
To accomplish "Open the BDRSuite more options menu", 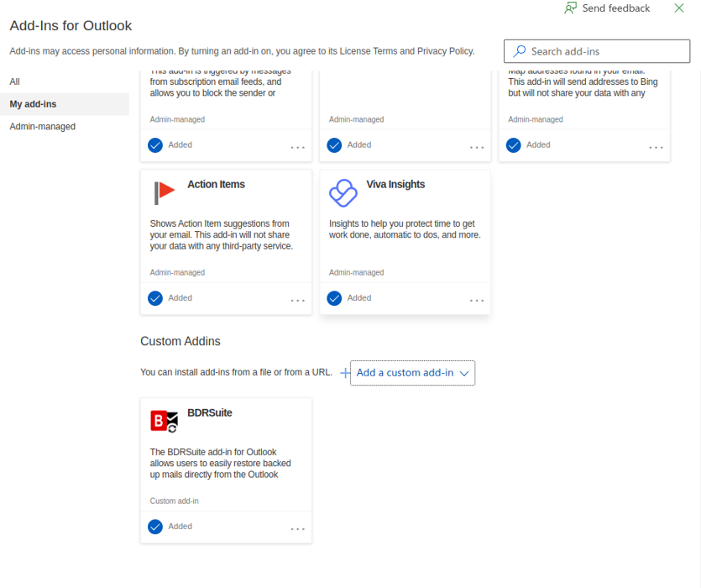I will (298, 529).
